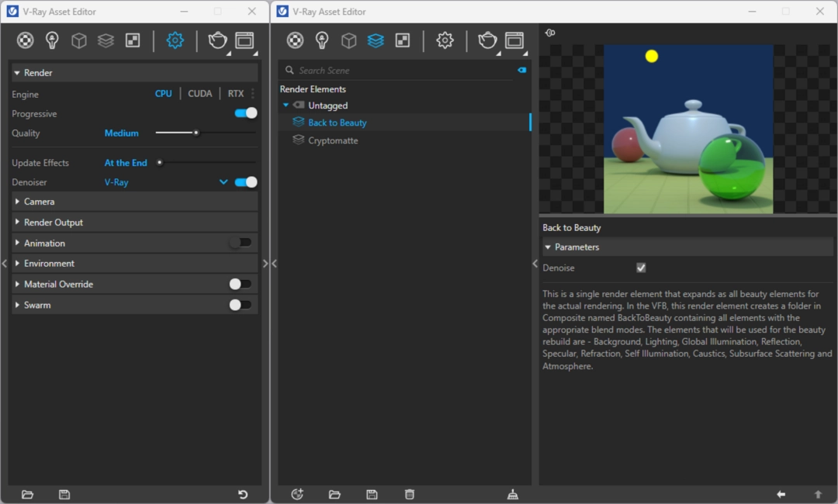This screenshot has height=504, width=838.
Task: Open Textures tab in right Asset Editor
Action: [403, 40]
